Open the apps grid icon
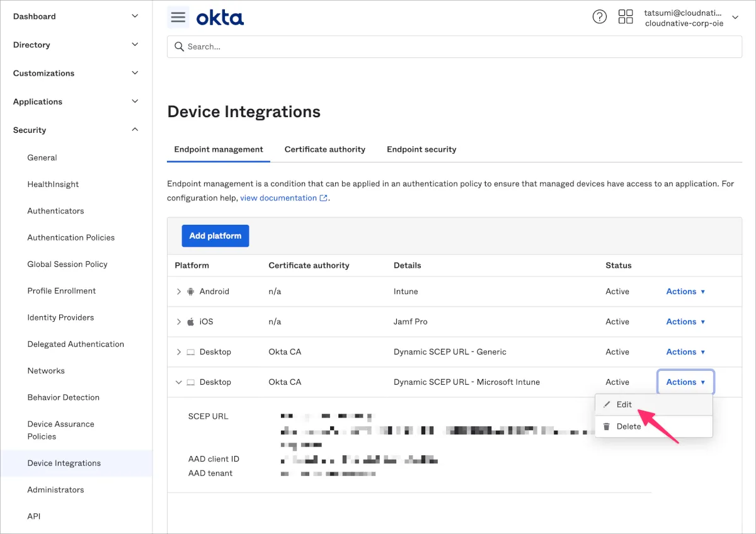Screen dimensions: 756x534 click(x=626, y=17)
